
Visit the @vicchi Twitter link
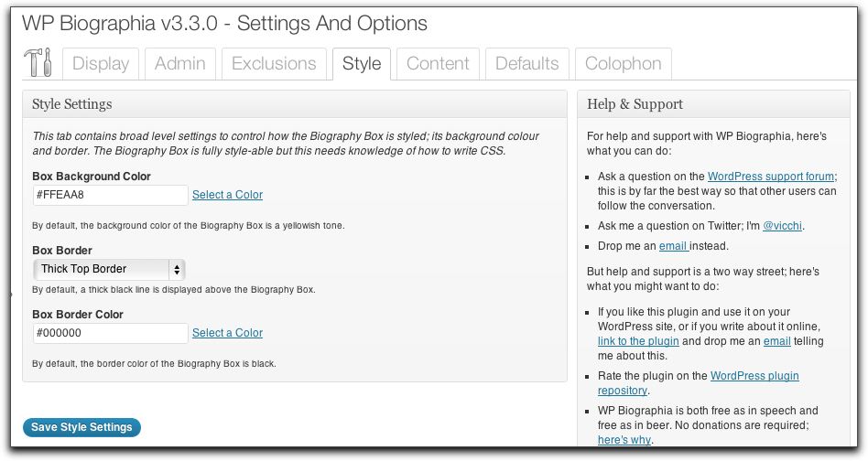(x=783, y=226)
